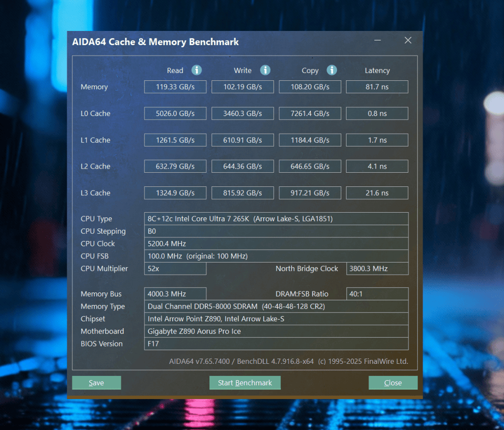Click the L3 Cache Write result field
This screenshot has width=504, height=430.
coord(243,193)
